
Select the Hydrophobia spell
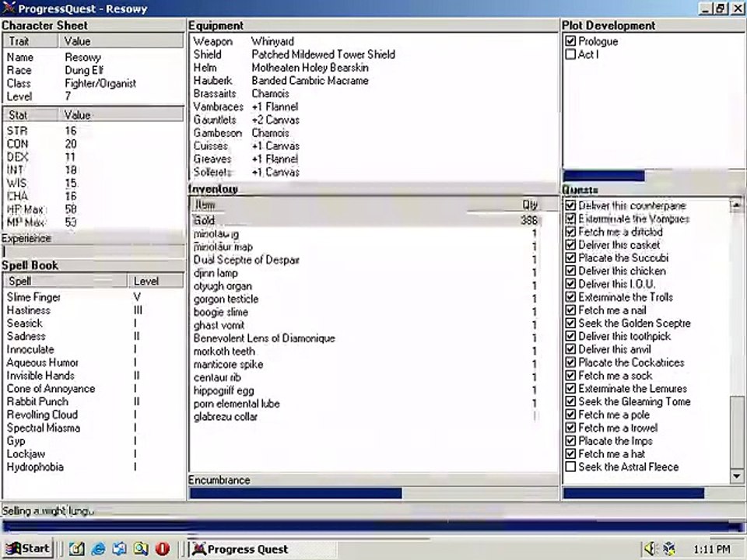point(93,467)
